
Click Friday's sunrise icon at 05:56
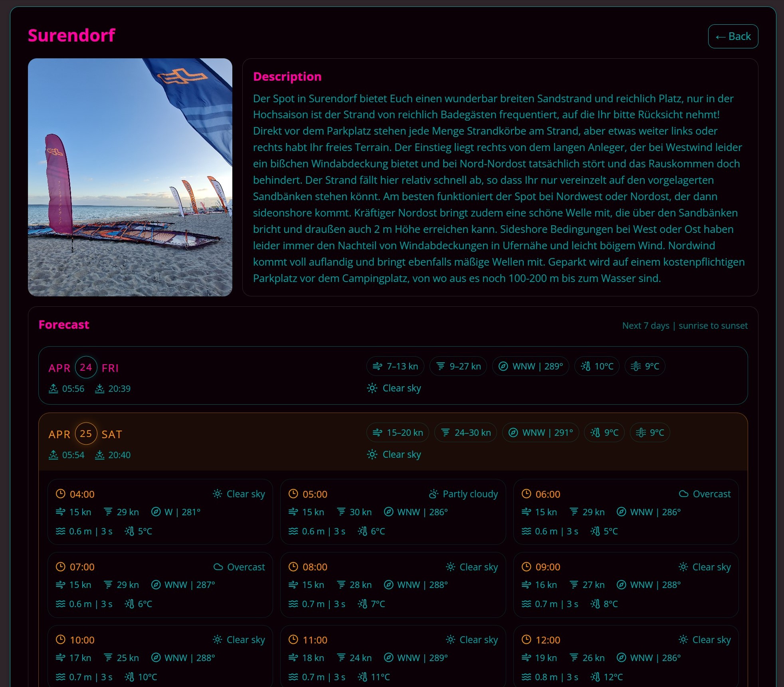(x=53, y=389)
